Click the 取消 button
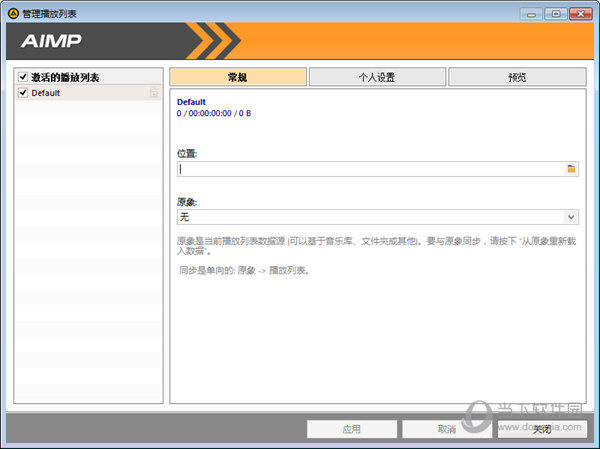600x449 pixels. click(x=447, y=429)
